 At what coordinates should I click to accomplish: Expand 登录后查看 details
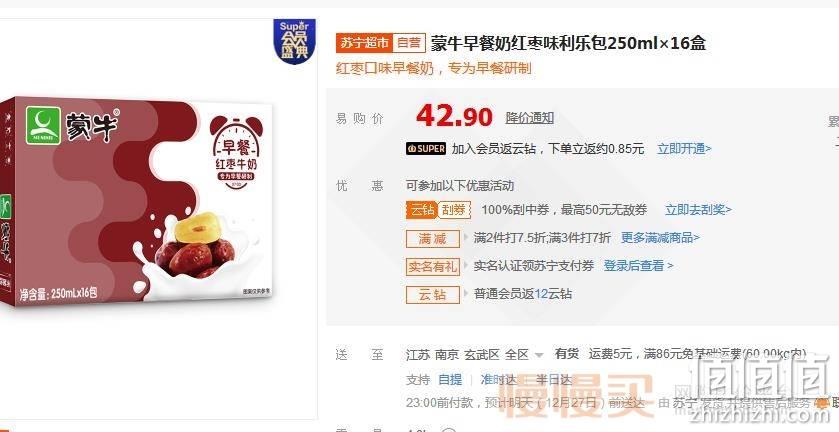click(638, 266)
